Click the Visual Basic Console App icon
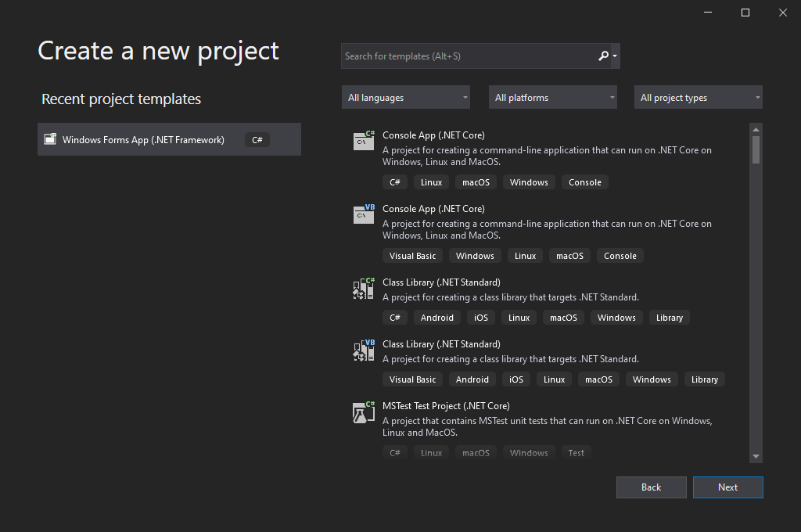The width and height of the screenshot is (801, 532). [x=364, y=214]
